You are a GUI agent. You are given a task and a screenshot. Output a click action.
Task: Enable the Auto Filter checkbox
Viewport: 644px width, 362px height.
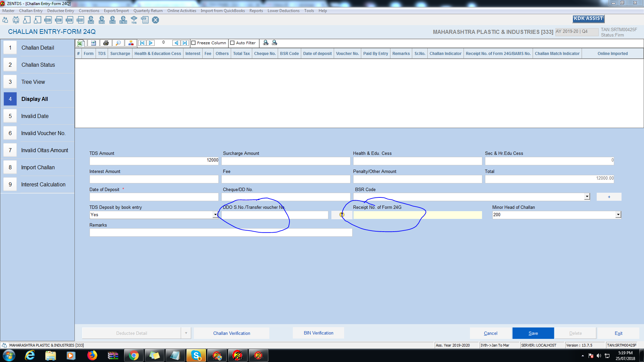[x=232, y=43]
